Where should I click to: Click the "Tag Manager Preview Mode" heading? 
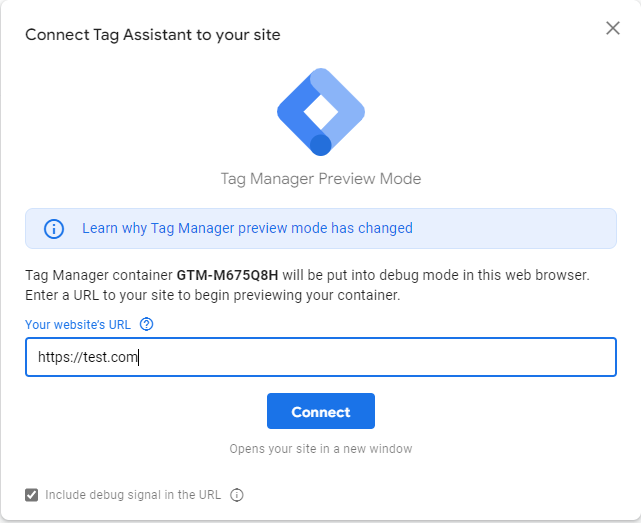(320, 179)
